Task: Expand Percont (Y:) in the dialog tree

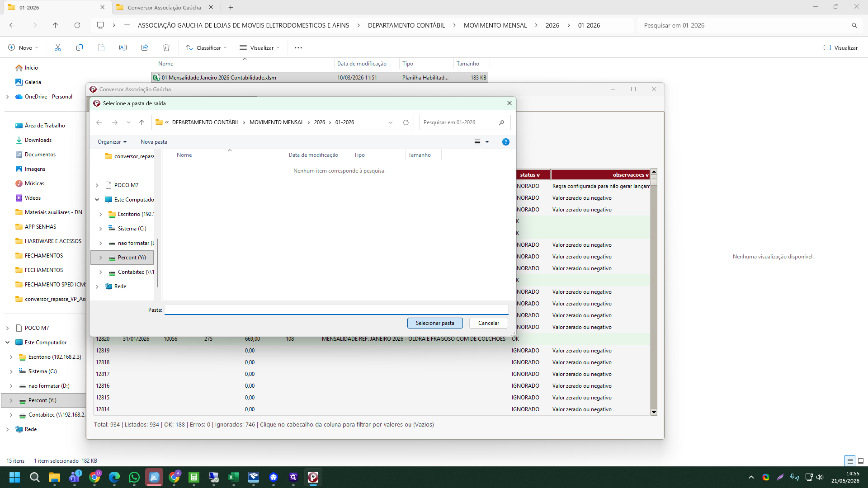Action: tap(100, 258)
